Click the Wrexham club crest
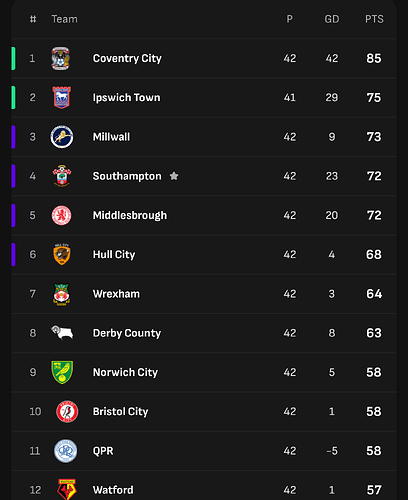Image resolution: width=408 pixels, height=500 pixels. pos(62,294)
